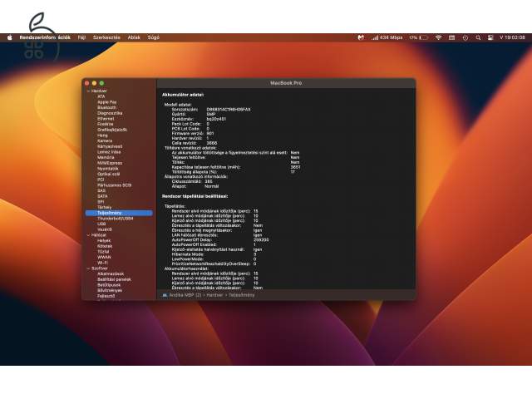This screenshot has height=399, width=532.
Task: Select Alkalmazások under Szoftver
Action: pyautogui.click(x=111, y=273)
